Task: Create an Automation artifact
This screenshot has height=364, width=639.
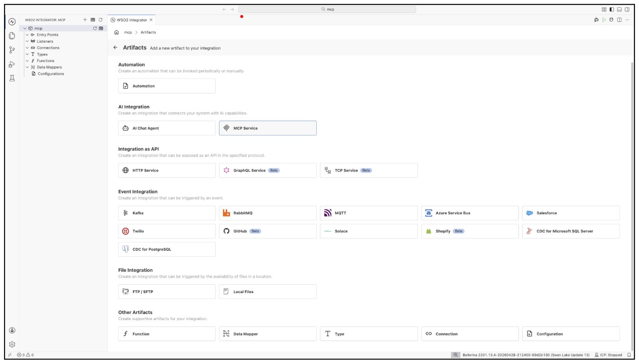Action: click(x=167, y=86)
